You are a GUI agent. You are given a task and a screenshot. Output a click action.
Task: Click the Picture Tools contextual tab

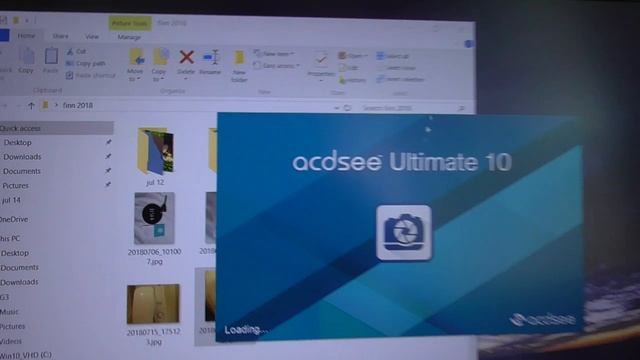click(x=130, y=23)
